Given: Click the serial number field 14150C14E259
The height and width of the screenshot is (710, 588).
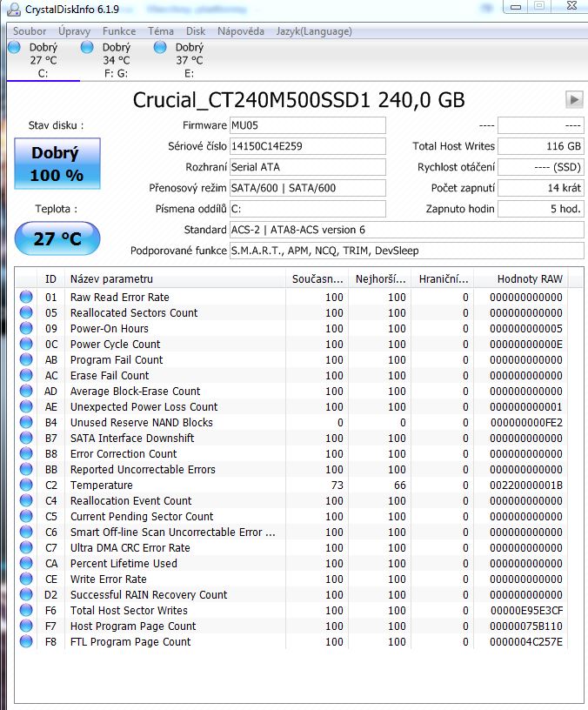Looking at the screenshot, I should pos(308,146).
